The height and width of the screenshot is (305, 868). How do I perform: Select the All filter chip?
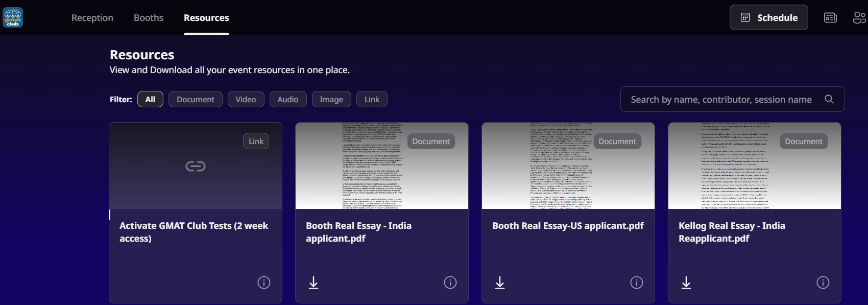coord(150,99)
